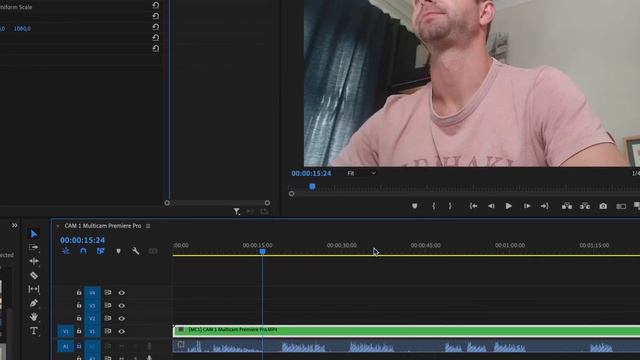Screen dimensions: 640x360
Task: Select the Hand tool
Action: pyautogui.click(x=34, y=317)
